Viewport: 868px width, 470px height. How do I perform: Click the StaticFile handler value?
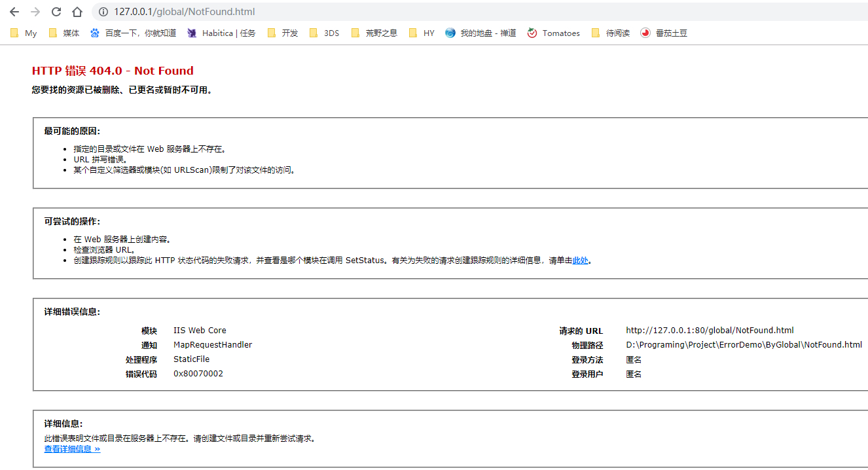[x=191, y=359]
